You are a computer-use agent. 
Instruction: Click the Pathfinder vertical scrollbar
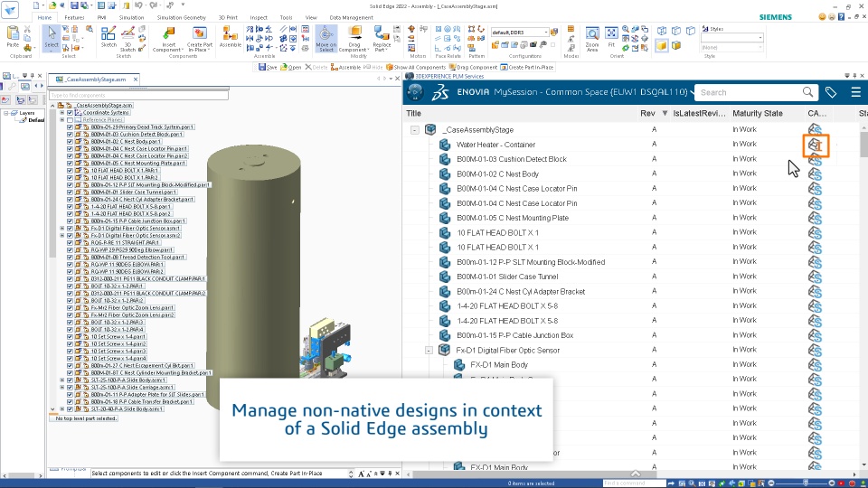(x=52, y=183)
